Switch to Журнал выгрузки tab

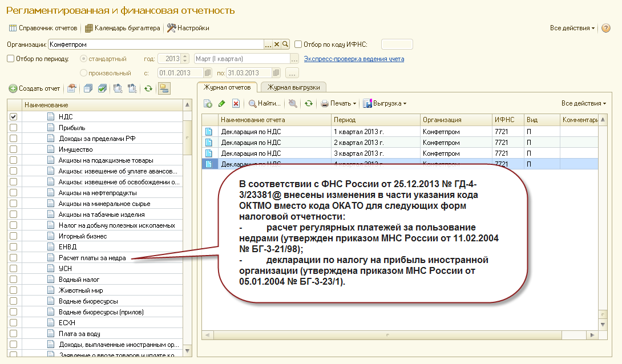(293, 87)
